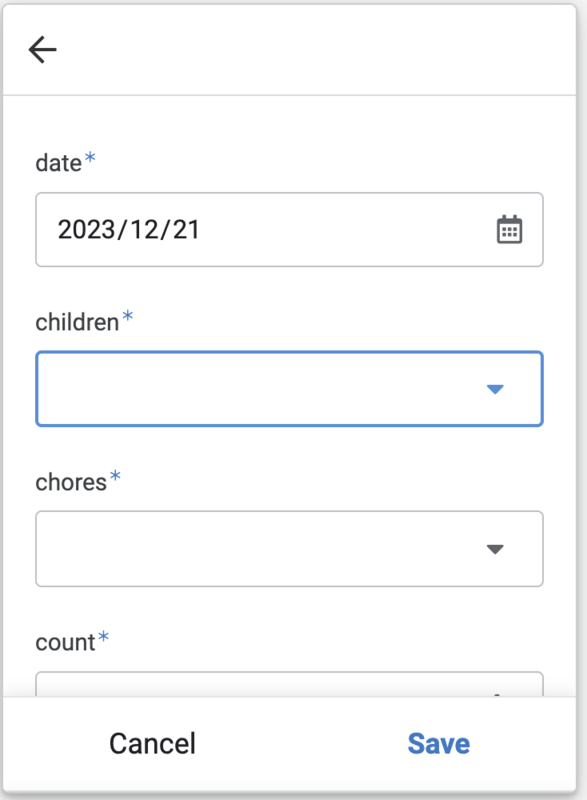Screen dimensions: 587x800
Task: Click the required asterisk beside date
Action: [90, 157]
